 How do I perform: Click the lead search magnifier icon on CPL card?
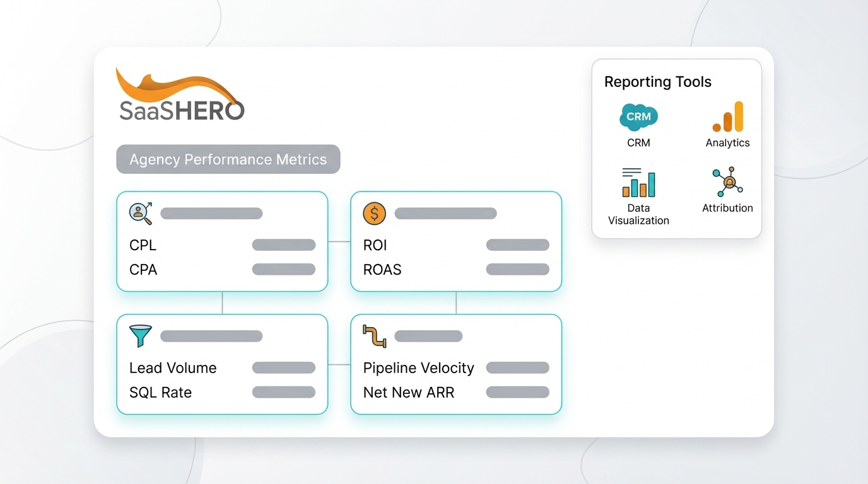click(140, 214)
